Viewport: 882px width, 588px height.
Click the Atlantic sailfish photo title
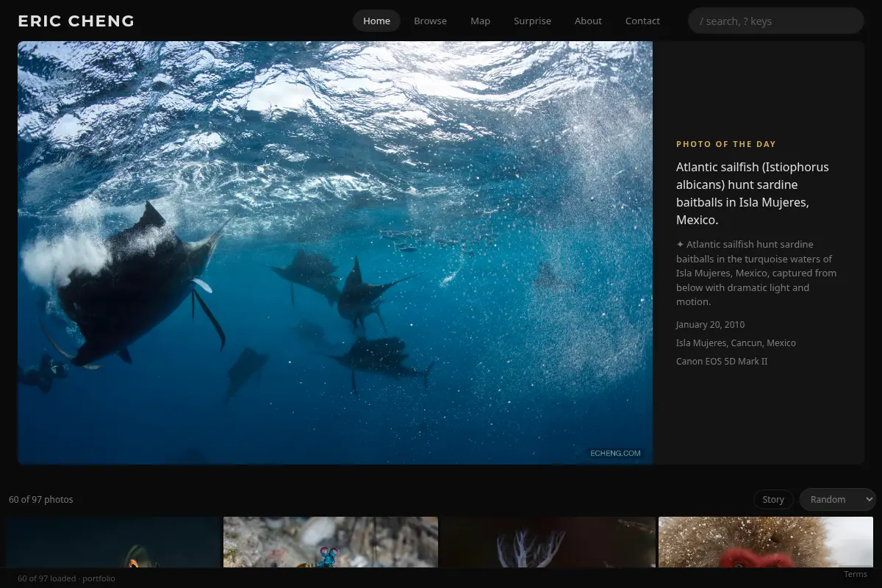tap(753, 193)
